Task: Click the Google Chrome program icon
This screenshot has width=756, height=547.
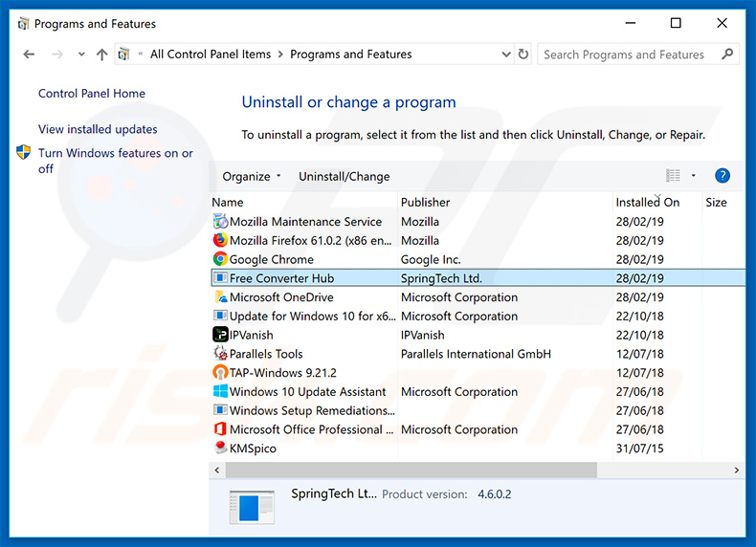Action: coord(220,259)
